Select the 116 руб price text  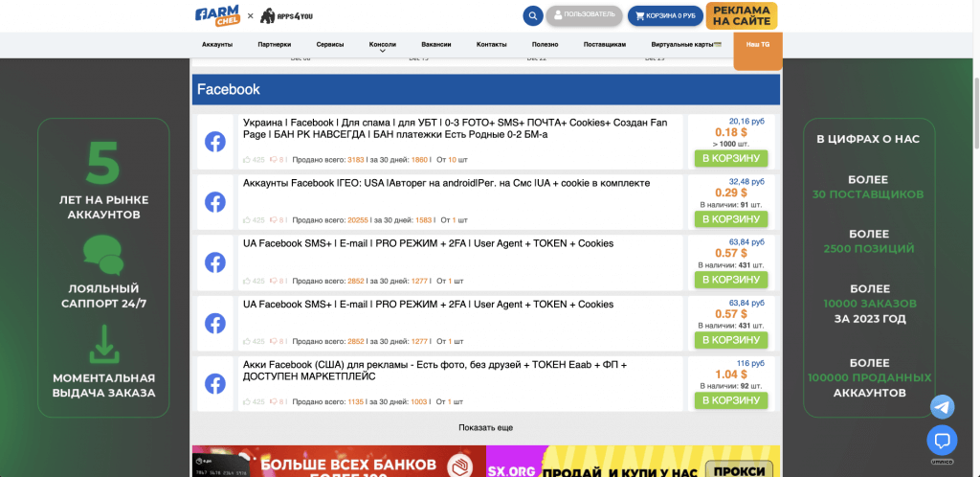click(x=750, y=363)
